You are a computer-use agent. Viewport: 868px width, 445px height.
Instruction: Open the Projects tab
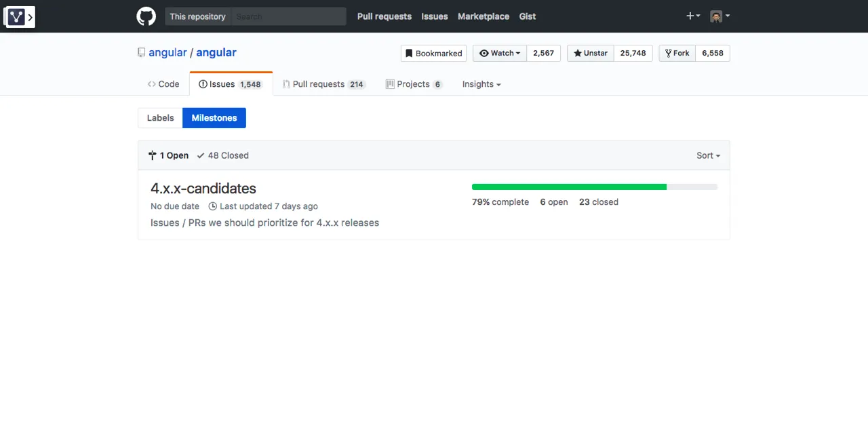(x=413, y=84)
